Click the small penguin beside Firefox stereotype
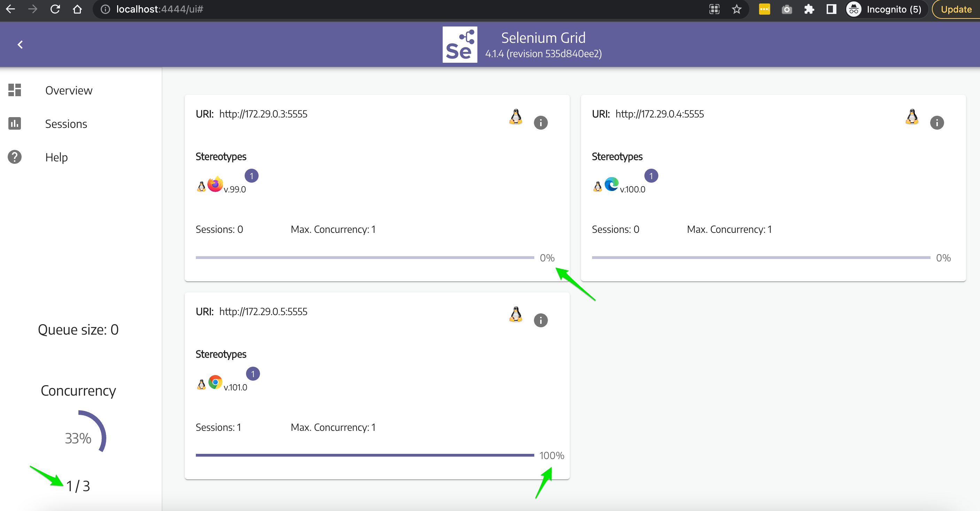This screenshot has width=980, height=511. (x=201, y=186)
